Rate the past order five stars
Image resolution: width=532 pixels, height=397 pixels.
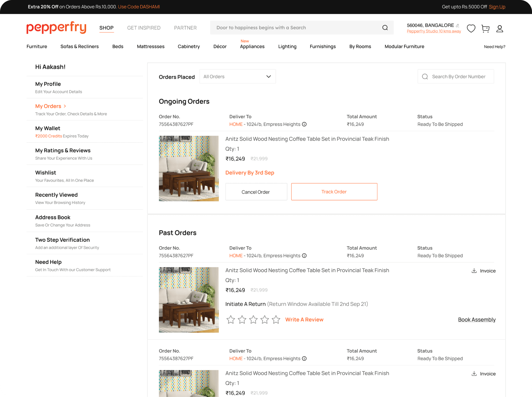tap(276, 319)
